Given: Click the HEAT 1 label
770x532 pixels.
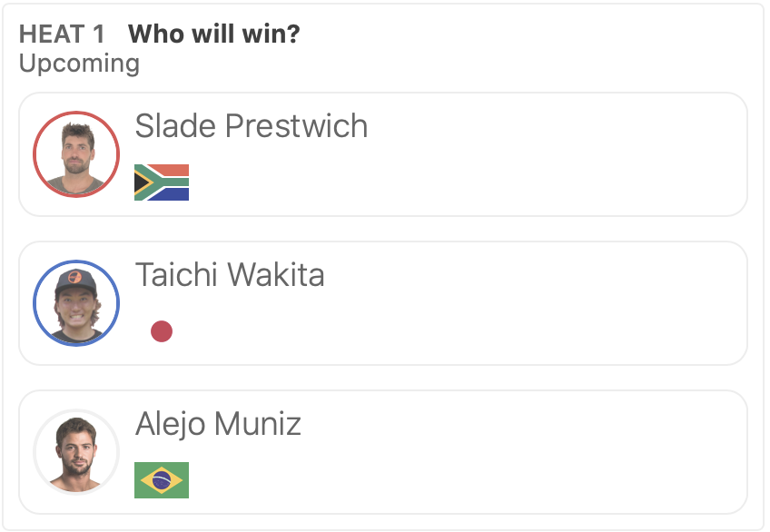Looking at the screenshot, I should pos(62,34).
